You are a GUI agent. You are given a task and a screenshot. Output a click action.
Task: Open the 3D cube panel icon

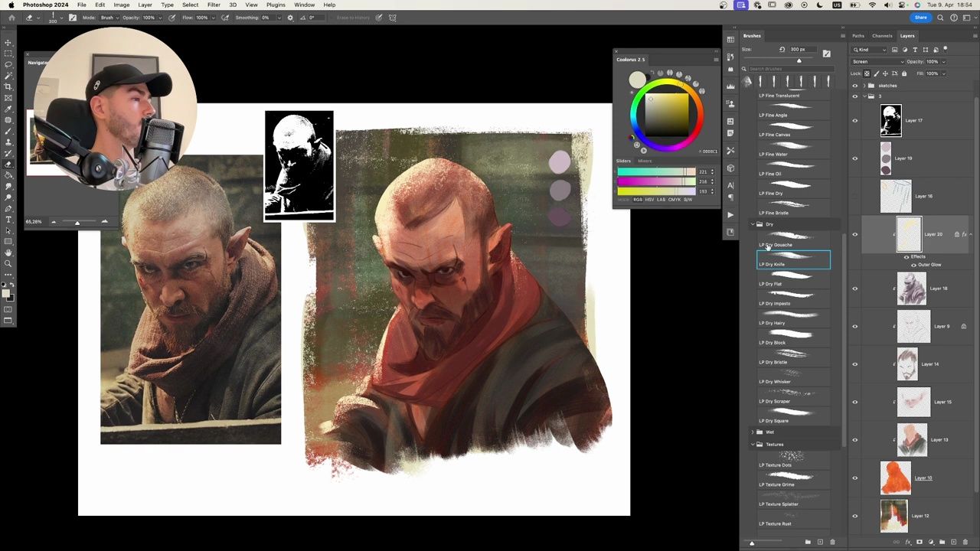(730, 168)
